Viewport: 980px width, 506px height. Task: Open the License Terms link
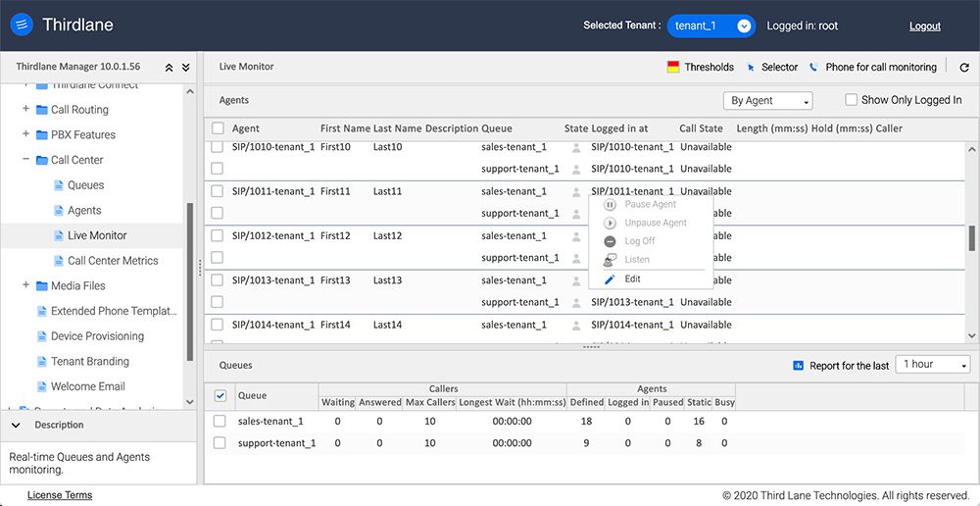[60, 495]
